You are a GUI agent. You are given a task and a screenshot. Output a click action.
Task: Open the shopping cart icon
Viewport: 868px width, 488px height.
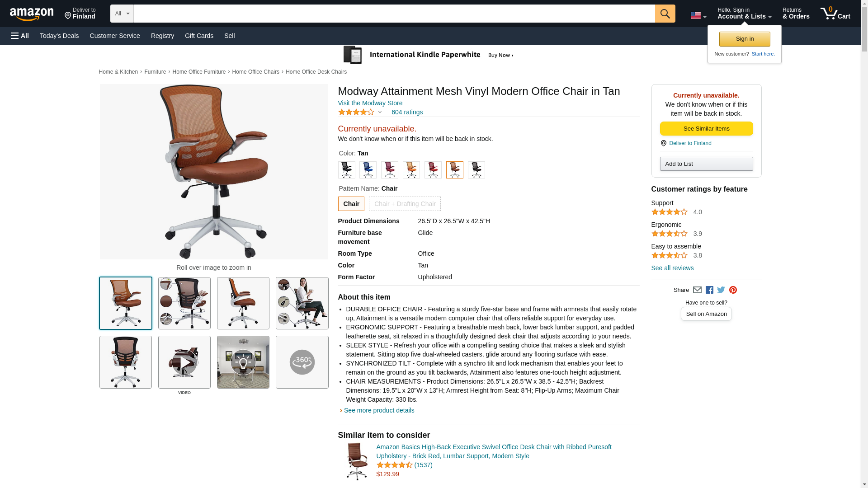click(835, 13)
